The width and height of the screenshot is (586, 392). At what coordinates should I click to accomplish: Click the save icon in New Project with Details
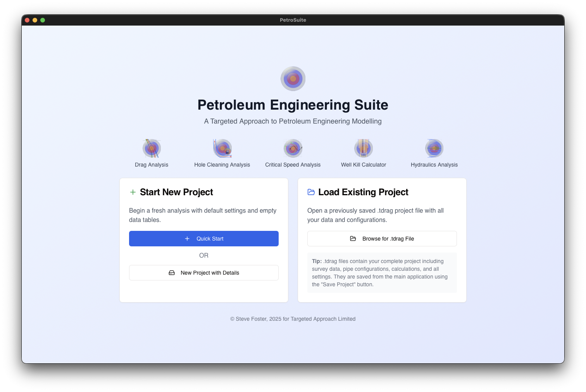click(172, 273)
